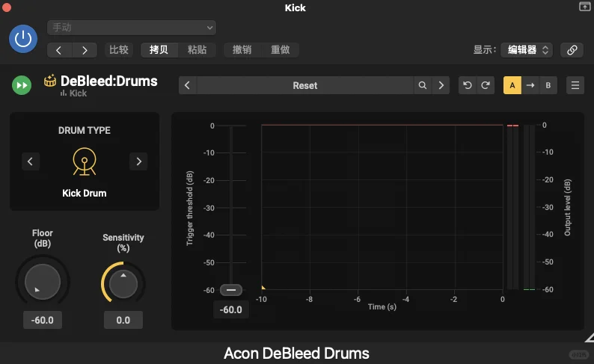Switch to B setting slot
The width and height of the screenshot is (594, 364).
pos(548,85)
